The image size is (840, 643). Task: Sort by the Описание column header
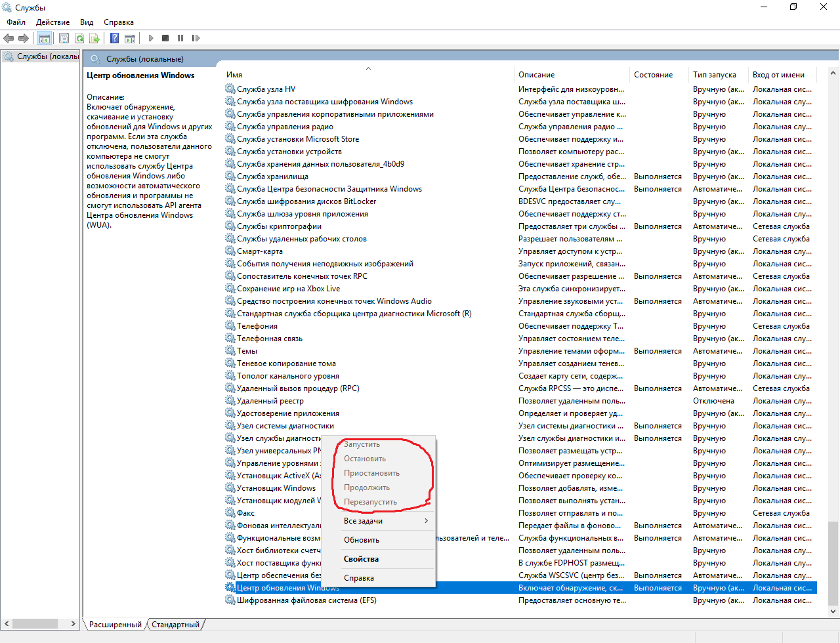click(572, 74)
